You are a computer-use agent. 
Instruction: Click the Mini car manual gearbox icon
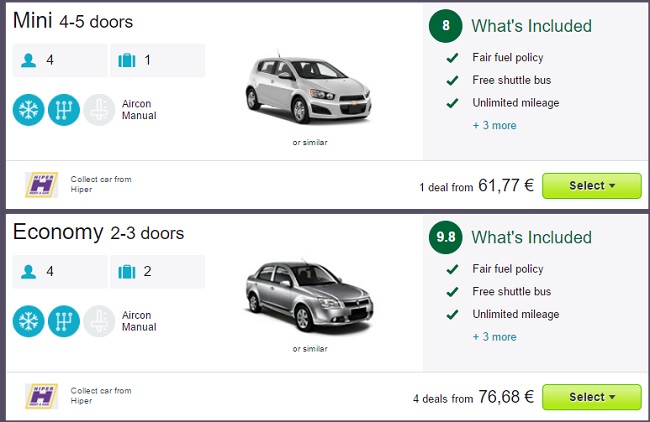pos(64,110)
